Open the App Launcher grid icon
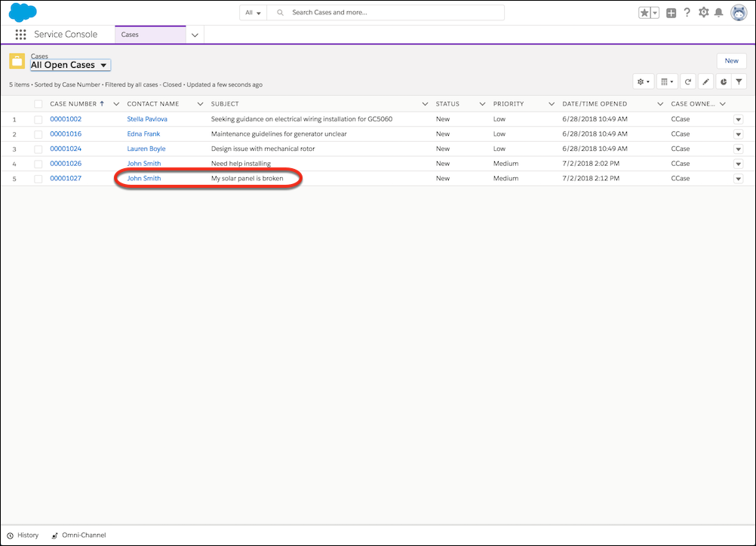This screenshot has width=756, height=546. 20,34
